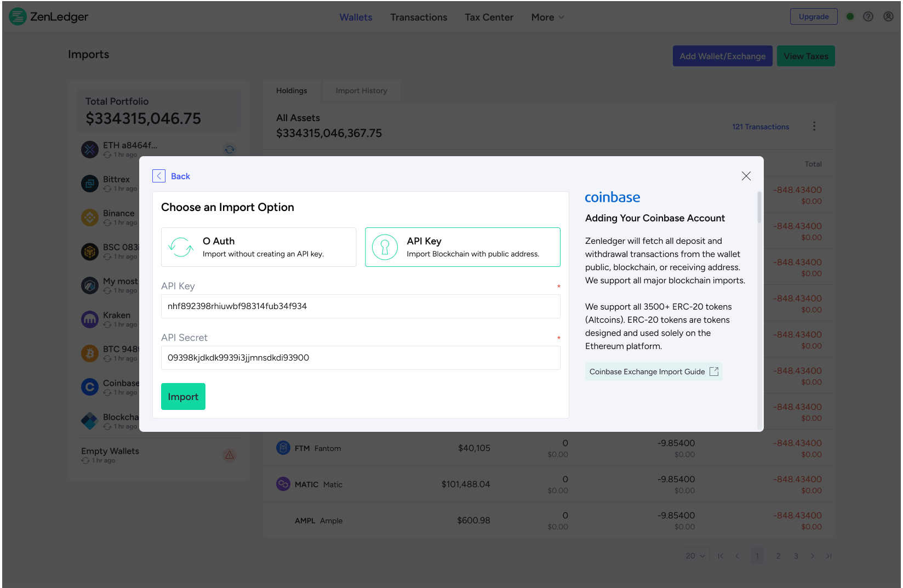The image size is (903, 588).
Task: Select the API Key import option
Action: (x=462, y=247)
